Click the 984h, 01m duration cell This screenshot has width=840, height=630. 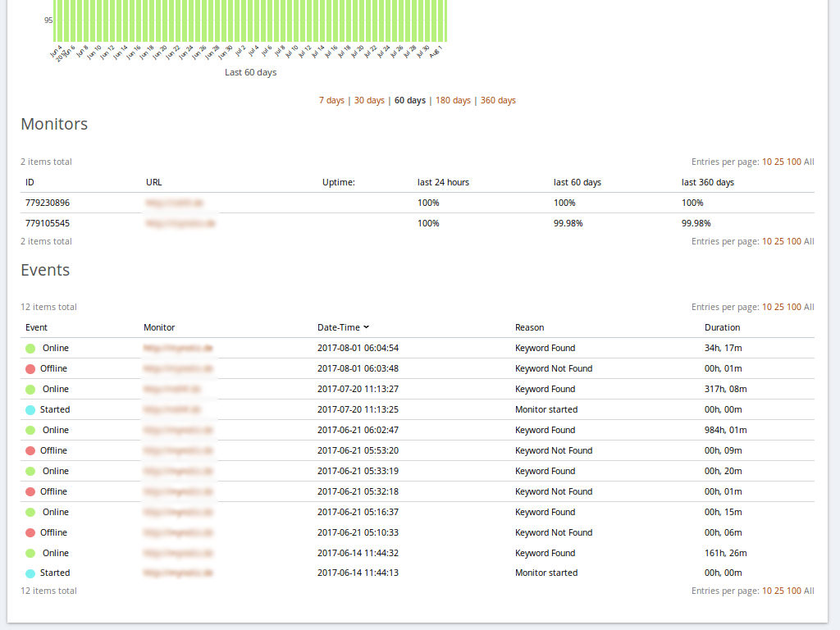click(x=725, y=430)
